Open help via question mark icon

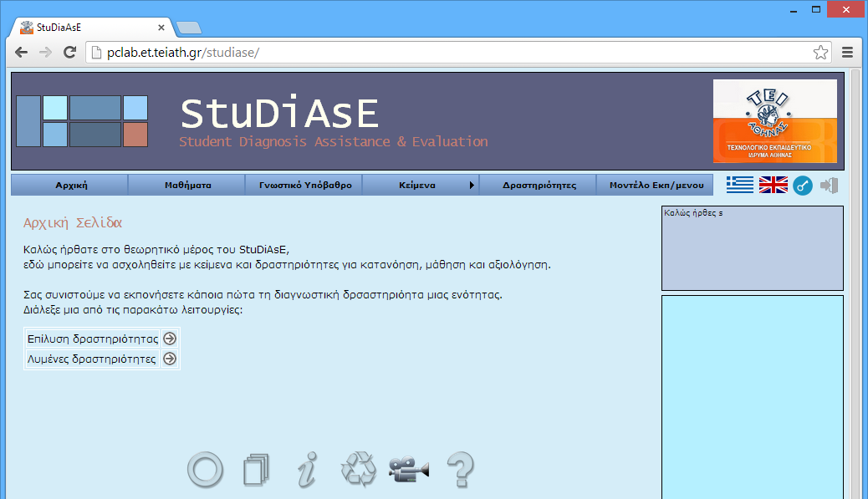coord(461,470)
